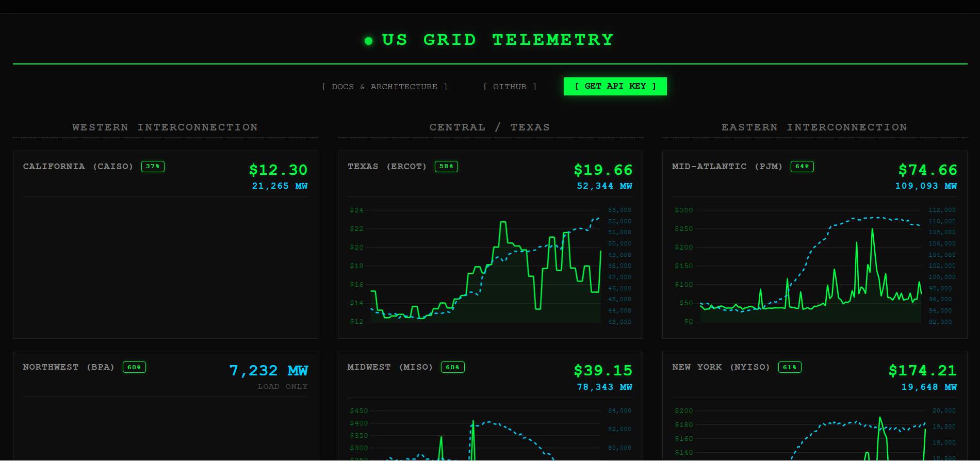
Task: Click the 109,093 MW PJM load
Action: (926, 186)
